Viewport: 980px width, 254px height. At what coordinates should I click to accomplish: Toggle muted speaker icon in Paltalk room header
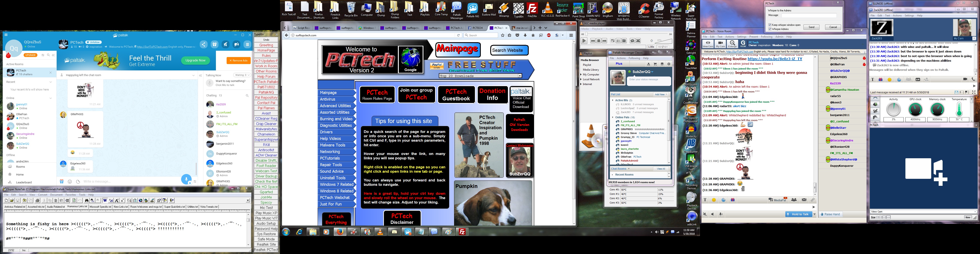pos(226,45)
